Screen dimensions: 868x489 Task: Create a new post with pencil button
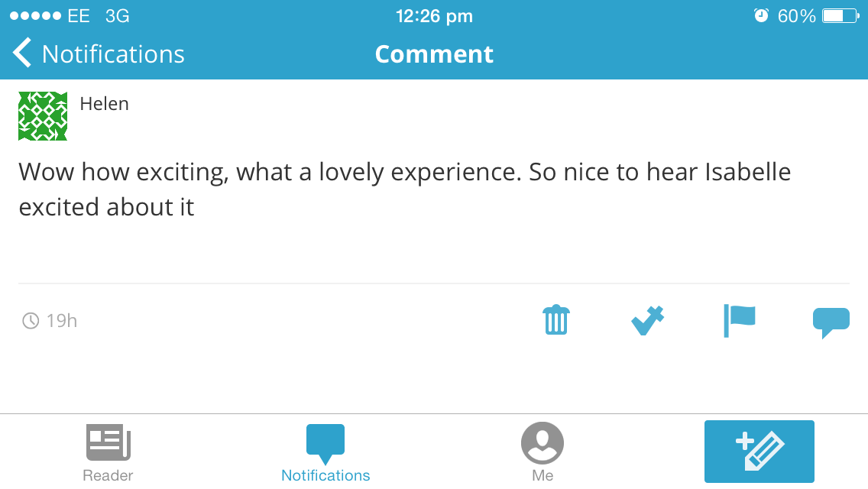pyautogui.click(x=759, y=451)
